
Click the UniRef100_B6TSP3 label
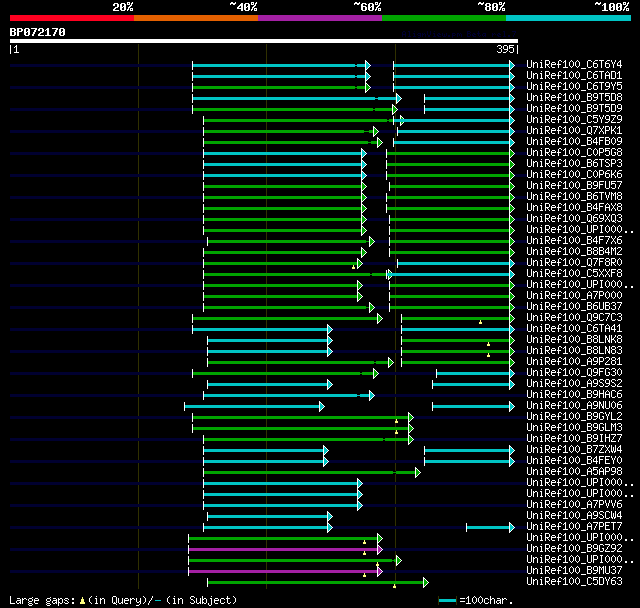click(x=574, y=164)
